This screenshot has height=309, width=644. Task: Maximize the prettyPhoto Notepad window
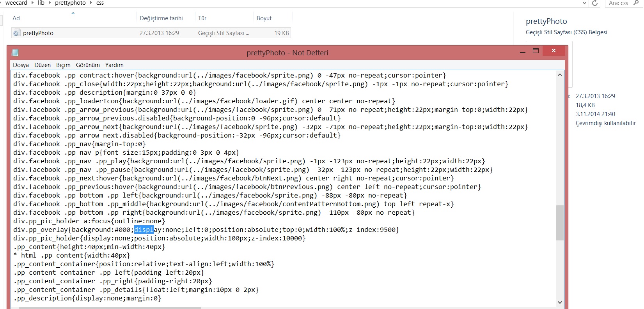click(x=536, y=51)
